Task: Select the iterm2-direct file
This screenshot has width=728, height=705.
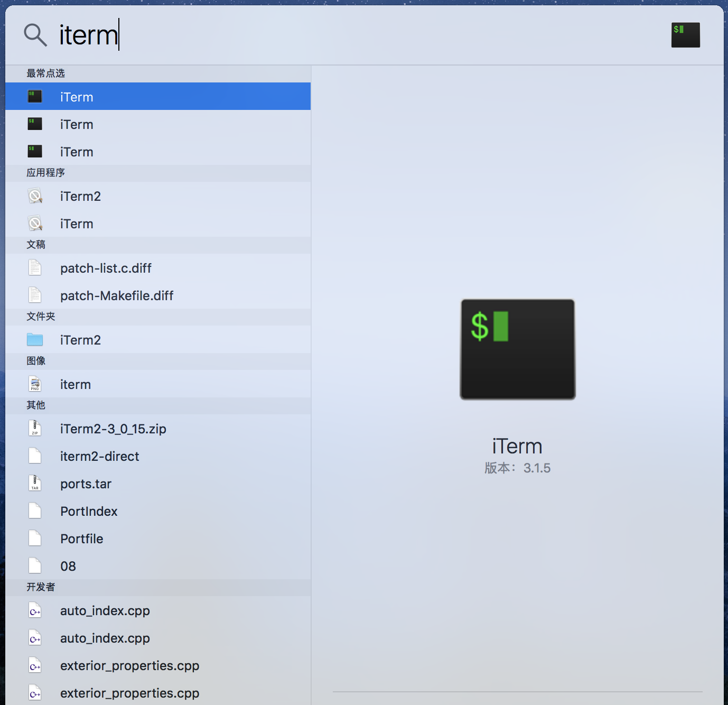Action: 158,456
